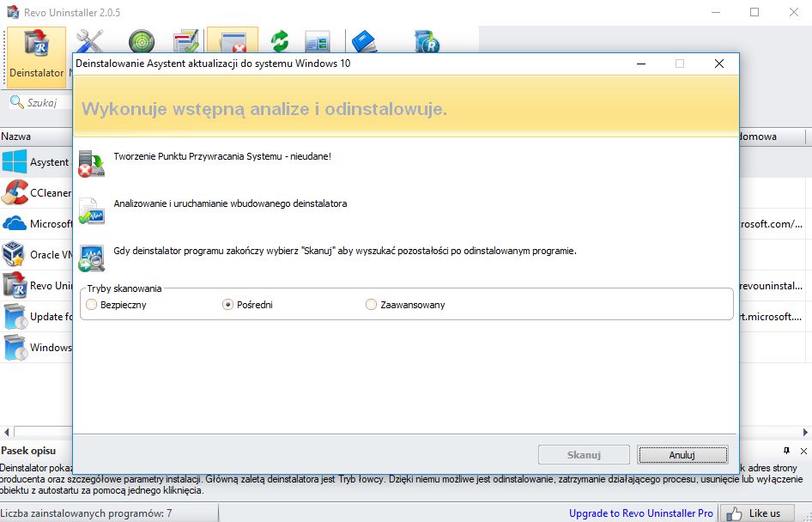Click the Skanuj button

tap(584, 455)
